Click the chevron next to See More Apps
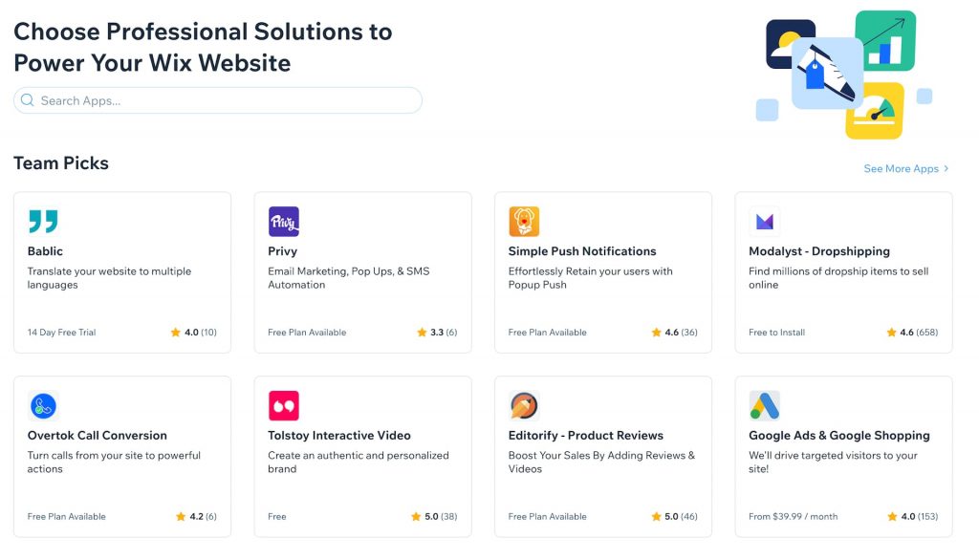Screen dimensions: 979x560 (946, 168)
